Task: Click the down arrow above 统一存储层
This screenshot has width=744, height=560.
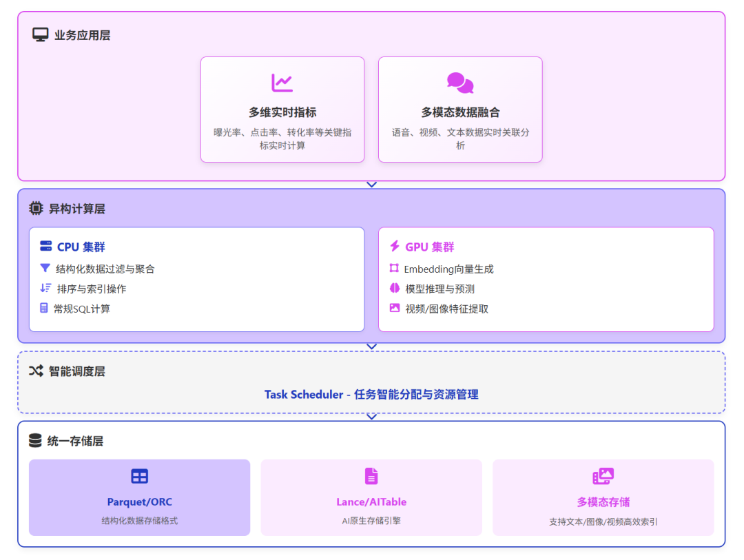Action: pos(372,416)
